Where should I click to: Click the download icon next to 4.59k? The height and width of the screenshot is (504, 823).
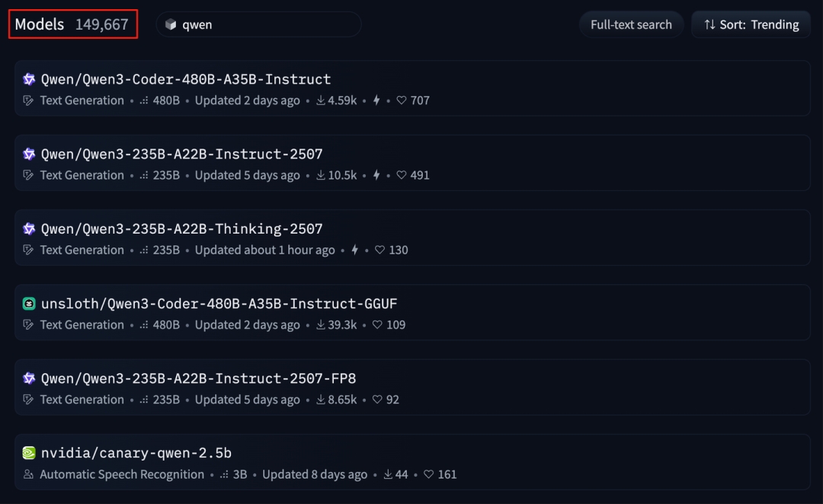(321, 100)
